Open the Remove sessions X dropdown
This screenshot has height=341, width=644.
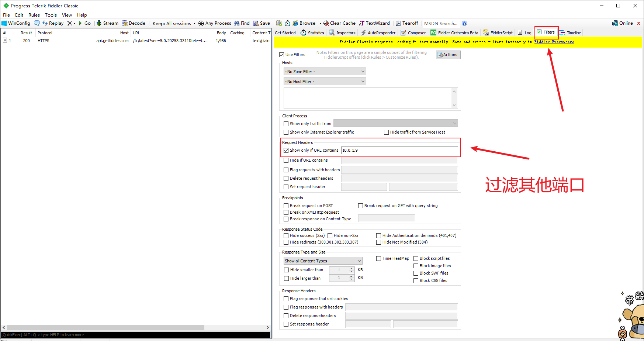pyautogui.click(x=71, y=23)
